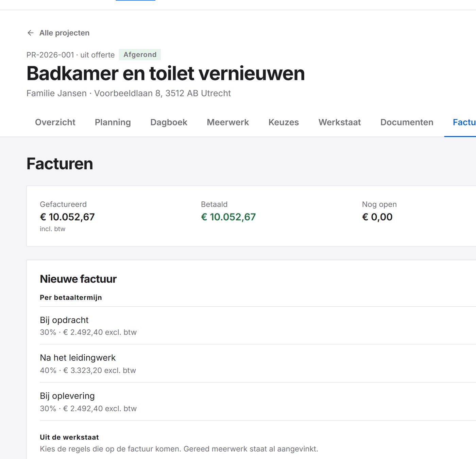Screen dimensions: 476x459
Task: Select the Bij opdracht payment term row
Action: pyautogui.click(x=258, y=326)
